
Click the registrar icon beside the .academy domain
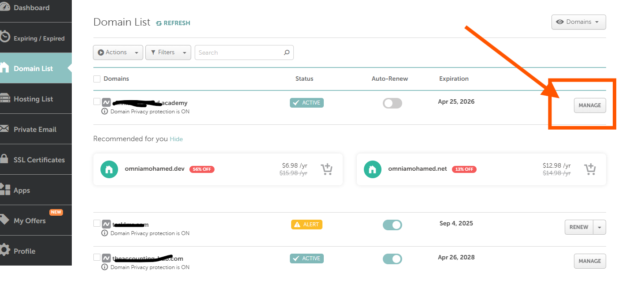tap(106, 102)
